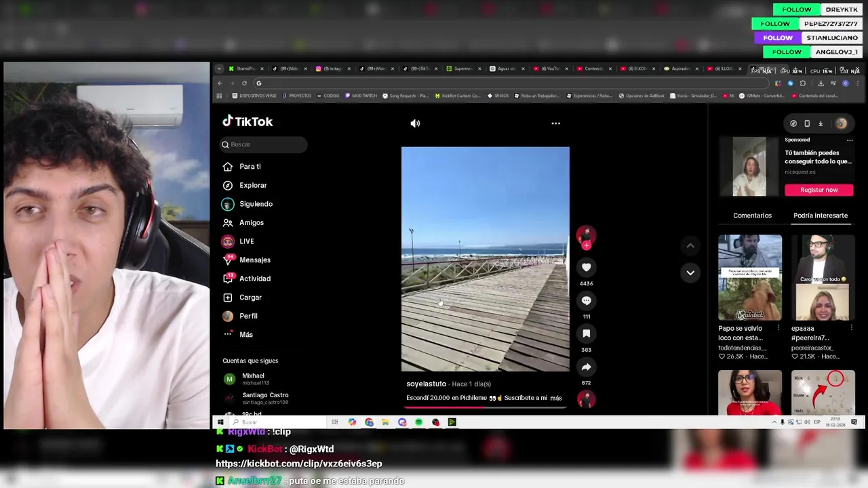Screen dimensions: 868x488
Task: Expand the caption with 'más'
Action: coord(556,398)
